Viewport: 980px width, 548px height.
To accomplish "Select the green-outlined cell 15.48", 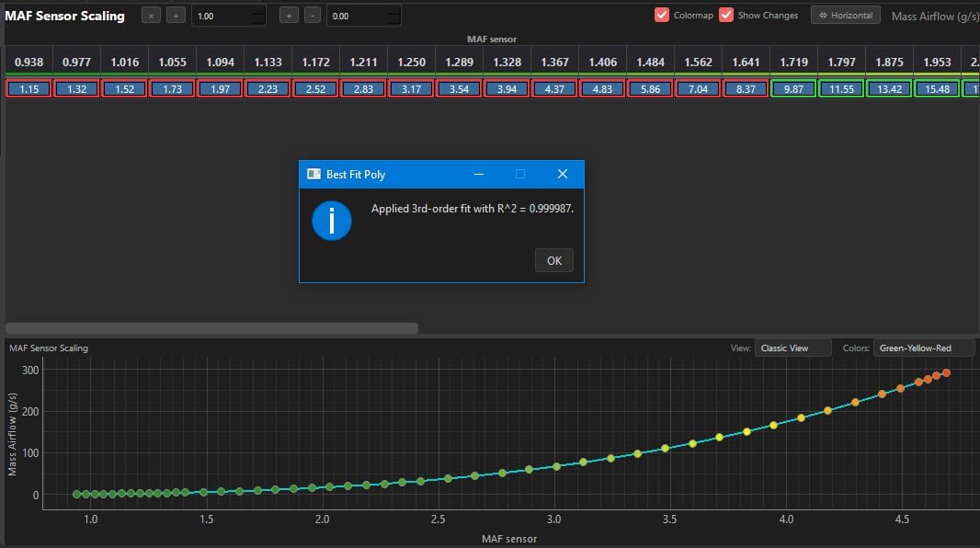I will point(937,89).
